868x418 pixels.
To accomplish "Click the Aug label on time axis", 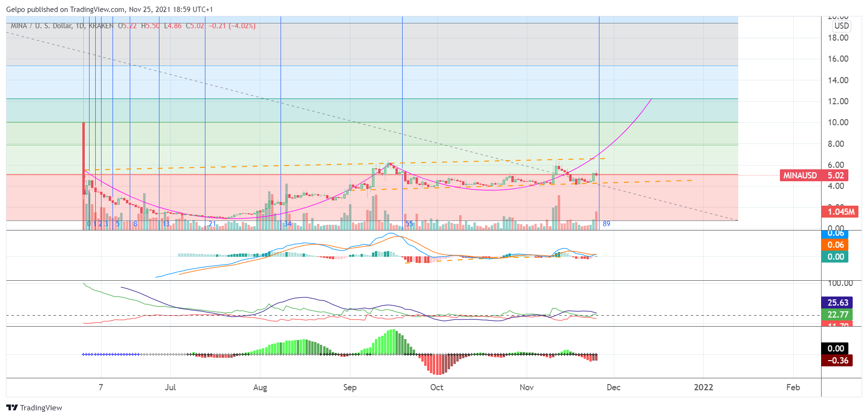I will click(260, 387).
